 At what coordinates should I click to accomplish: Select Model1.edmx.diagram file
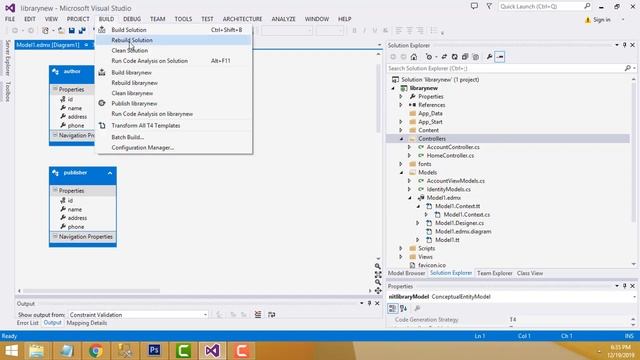click(463, 231)
